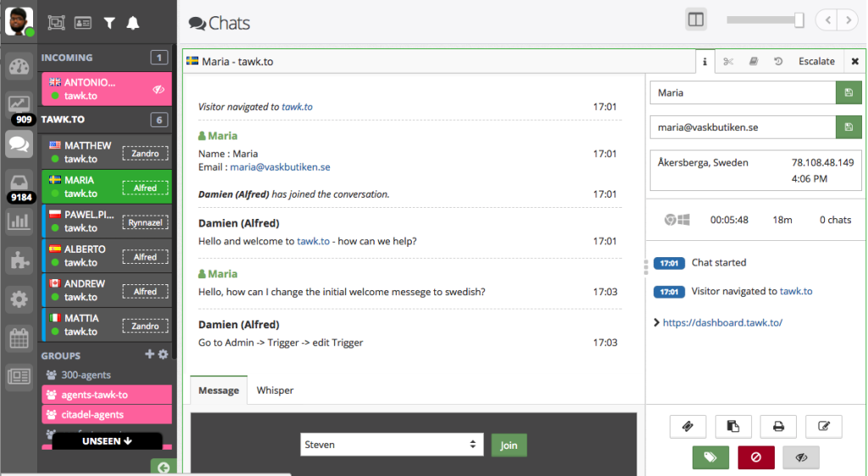Open the contact card icon in the top bar
The width and height of the screenshot is (868, 476).
tap(83, 23)
